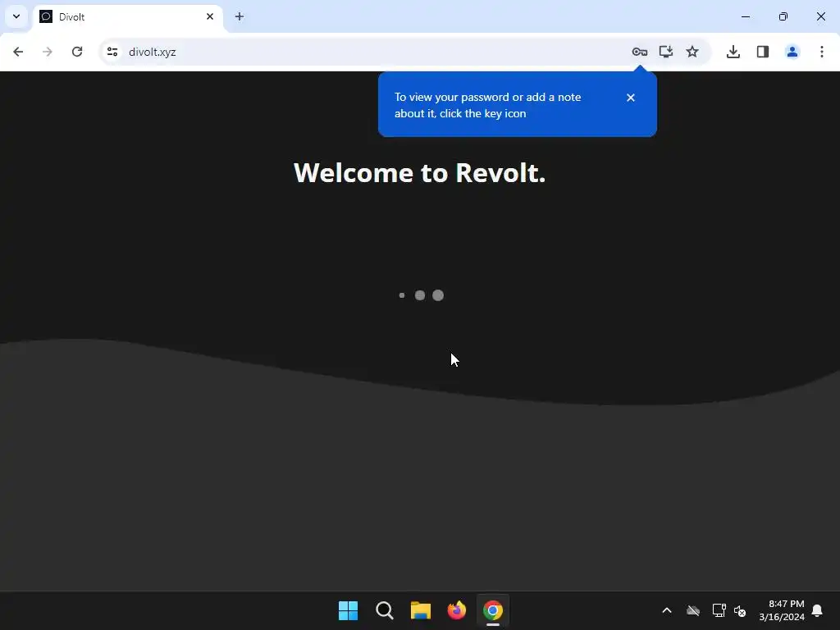840x630 pixels.
Task: Close the Chrome window
Action: click(x=820, y=16)
